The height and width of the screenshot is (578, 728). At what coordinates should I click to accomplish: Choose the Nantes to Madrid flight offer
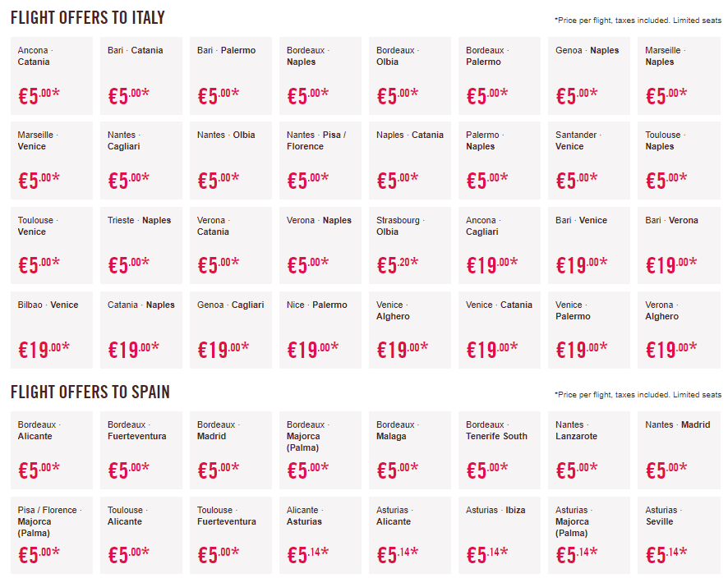click(679, 451)
